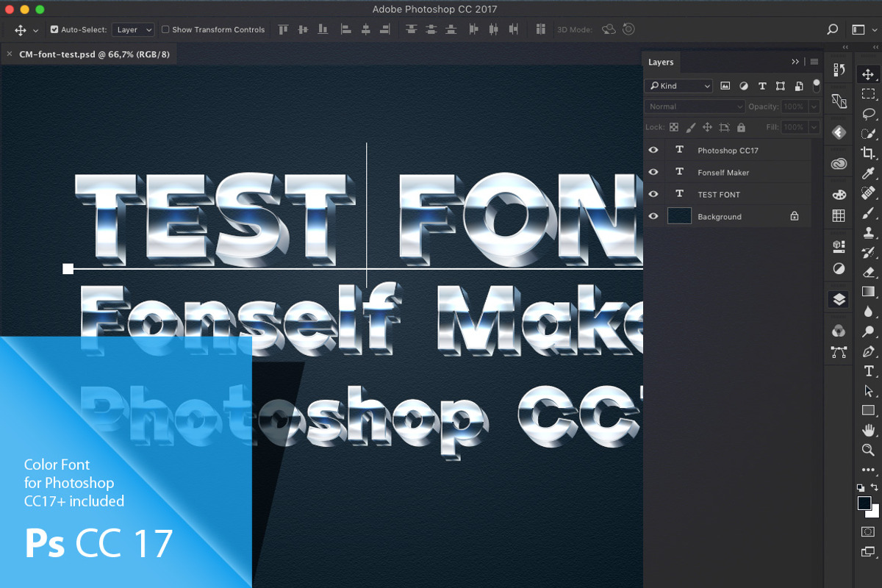Open the Adjustments panel icon
This screenshot has height=588, width=882.
point(839,269)
